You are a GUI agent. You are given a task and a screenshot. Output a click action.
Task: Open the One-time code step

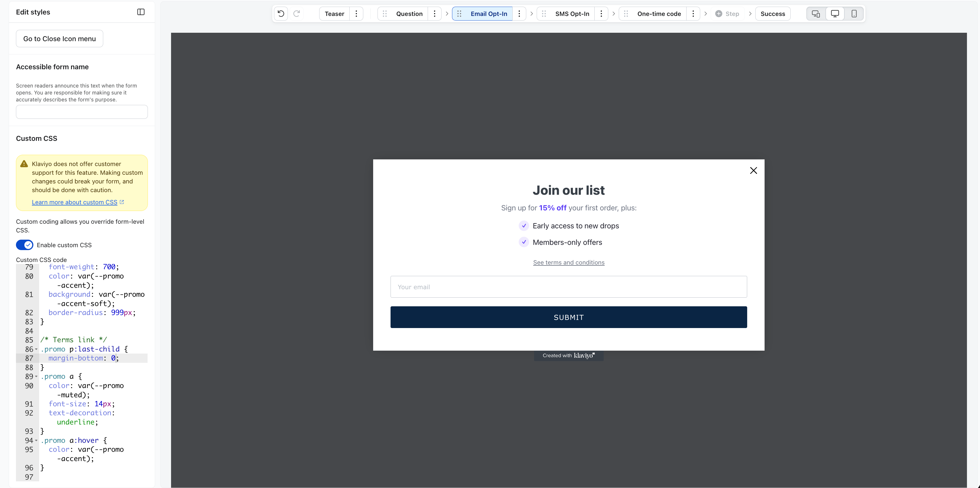click(x=659, y=14)
